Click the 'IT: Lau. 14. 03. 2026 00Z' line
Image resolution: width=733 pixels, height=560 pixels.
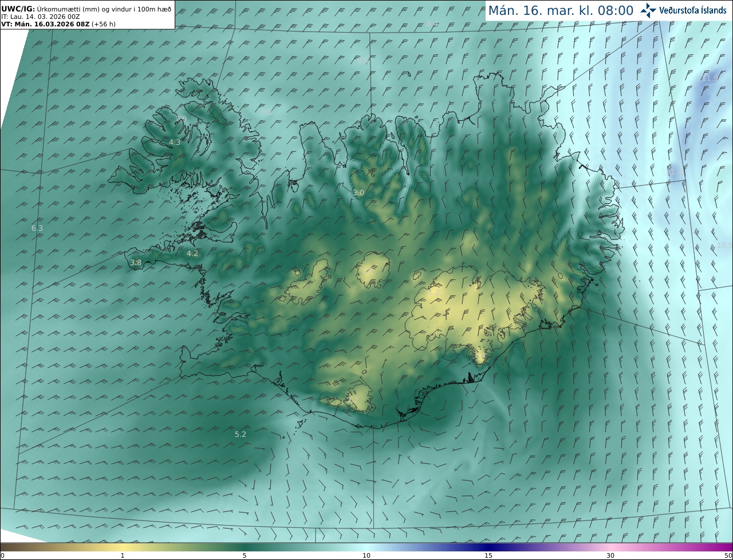[41, 17]
